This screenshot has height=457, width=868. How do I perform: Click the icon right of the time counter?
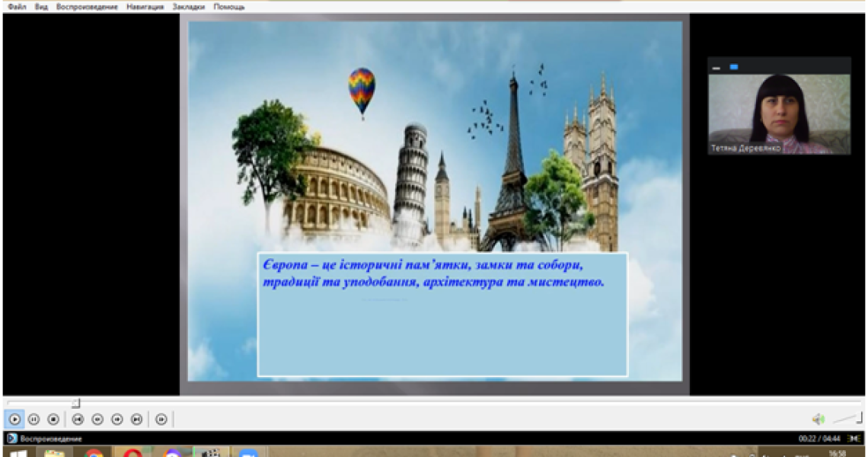tap(854, 439)
